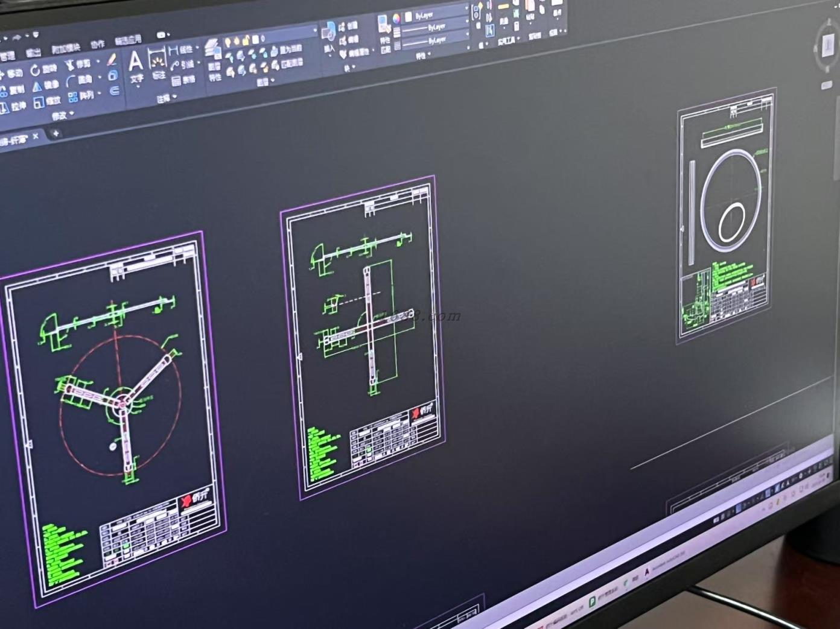Click the Edit Attributes (编辑属性) icon

click(x=354, y=53)
